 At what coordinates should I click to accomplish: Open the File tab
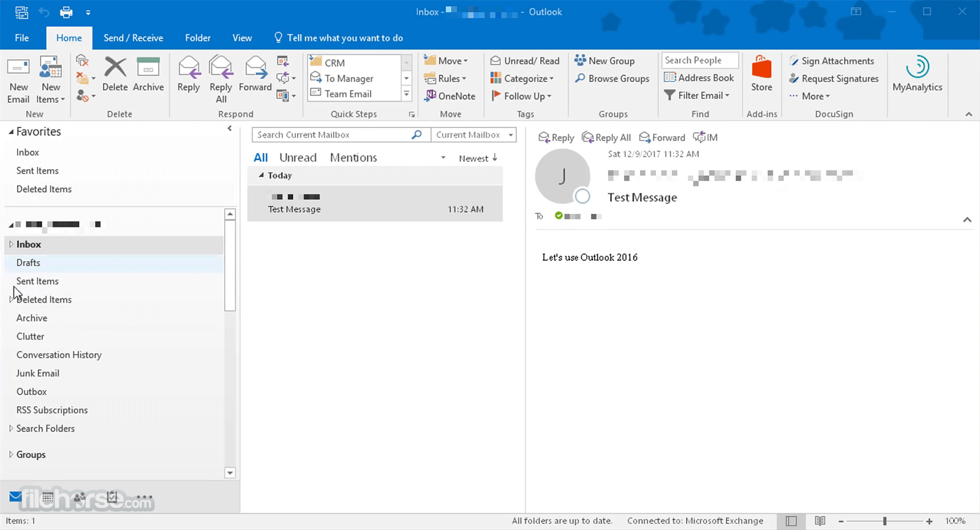click(22, 38)
